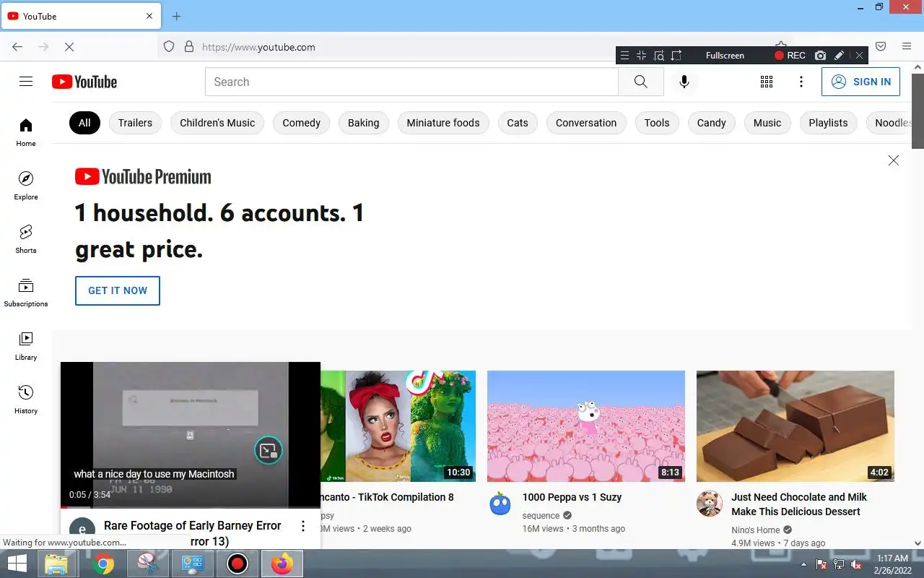Open the recorder drawing pencil tool
The height and width of the screenshot is (578, 924).
[839, 56]
